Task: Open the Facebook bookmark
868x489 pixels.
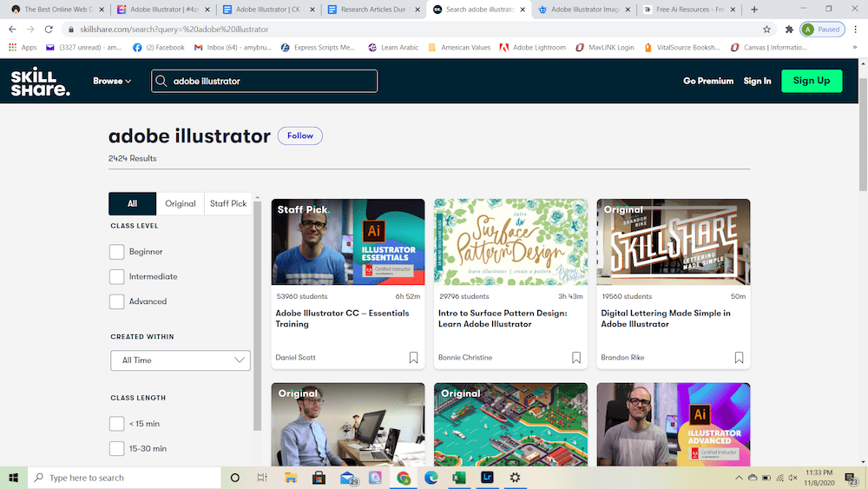Action: point(158,48)
